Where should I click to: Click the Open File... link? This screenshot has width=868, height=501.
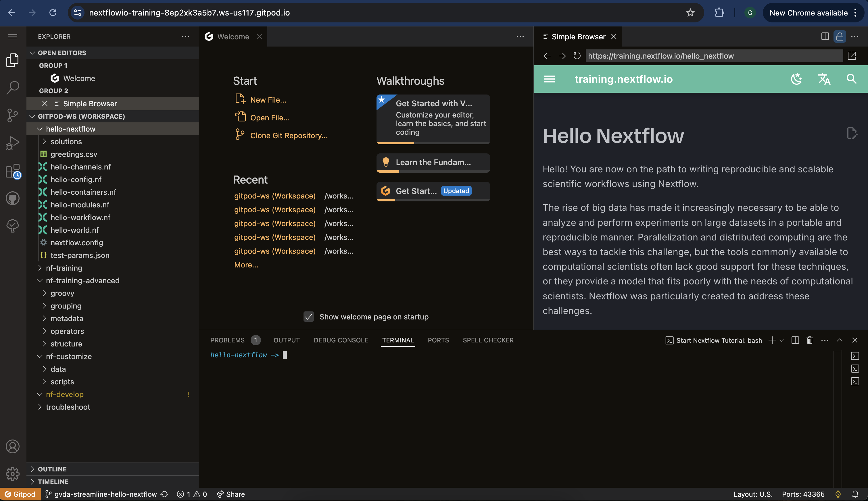(270, 118)
